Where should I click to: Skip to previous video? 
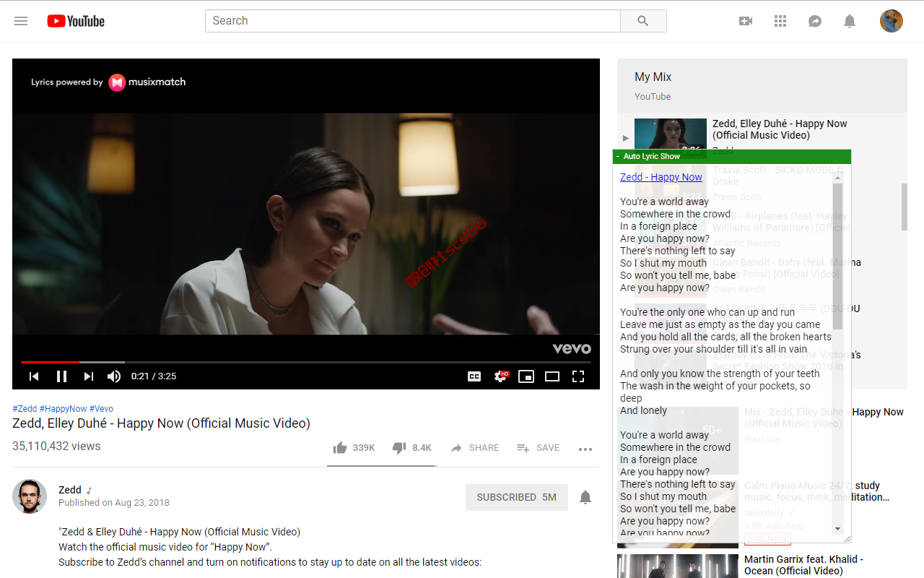(34, 376)
